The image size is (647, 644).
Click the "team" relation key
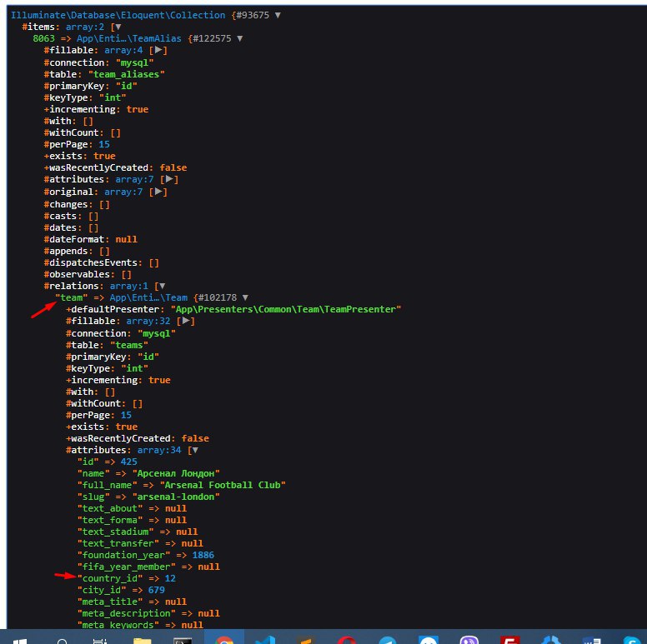(72, 297)
